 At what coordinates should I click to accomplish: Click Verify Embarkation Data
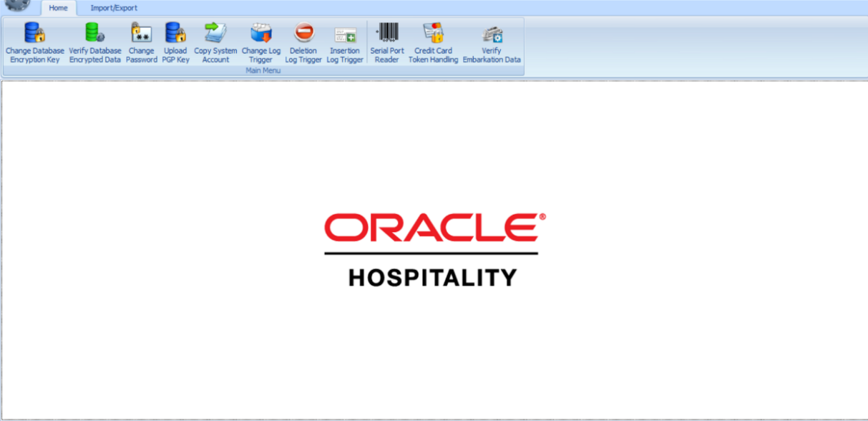492,42
